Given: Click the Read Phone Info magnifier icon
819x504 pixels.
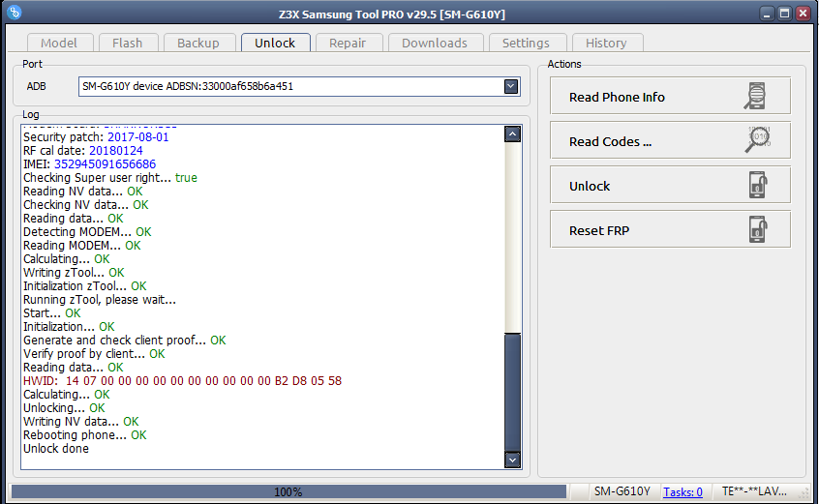Looking at the screenshot, I should coord(755,96).
